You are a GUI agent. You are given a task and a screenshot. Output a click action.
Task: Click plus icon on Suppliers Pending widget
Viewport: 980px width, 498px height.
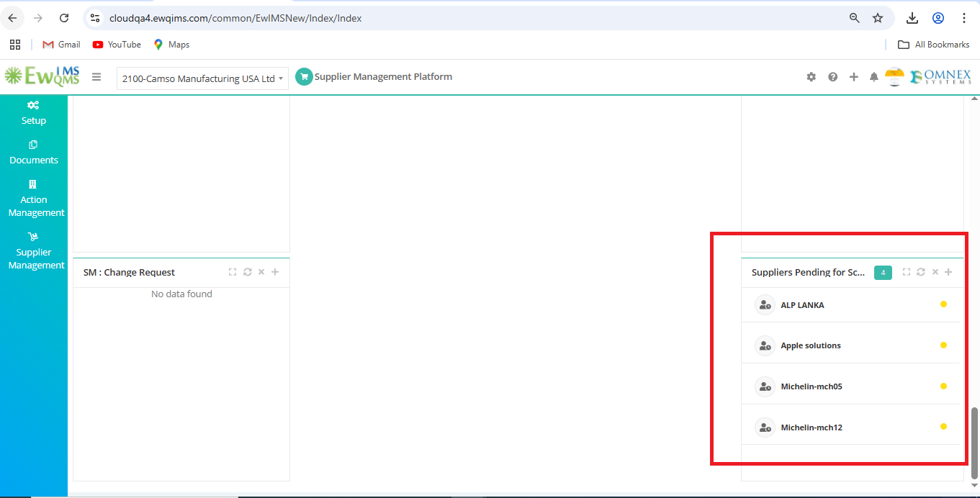pyautogui.click(x=948, y=272)
